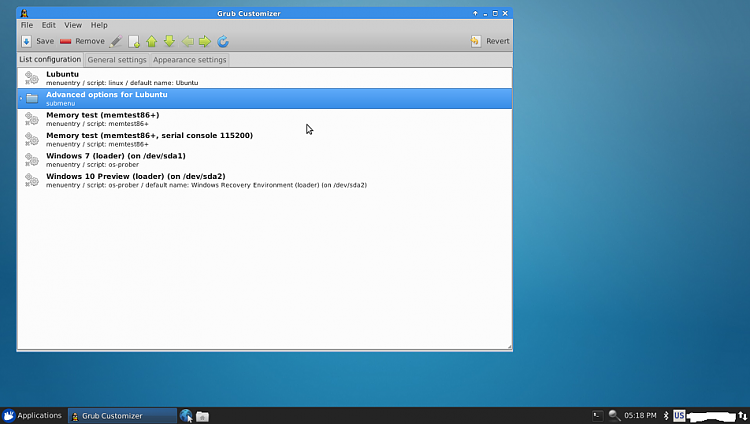Image resolution: width=750 pixels, height=424 pixels.
Task: Select the Lubuntu menu entry
Action: [265, 78]
